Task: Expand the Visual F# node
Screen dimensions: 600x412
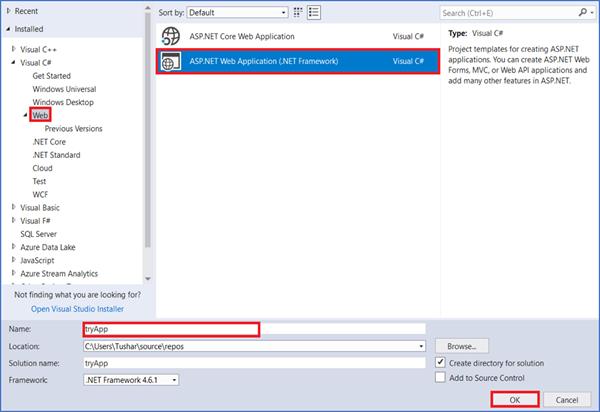Action: coord(14,220)
